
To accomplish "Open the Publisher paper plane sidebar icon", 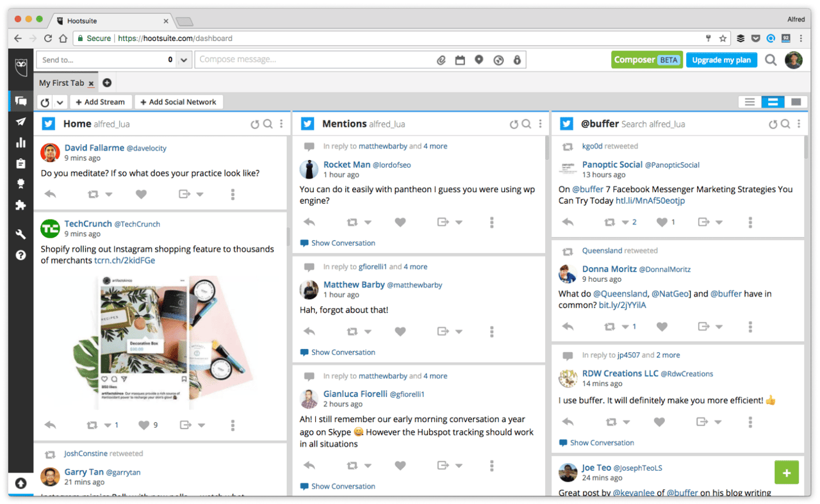I will [x=20, y=122].
